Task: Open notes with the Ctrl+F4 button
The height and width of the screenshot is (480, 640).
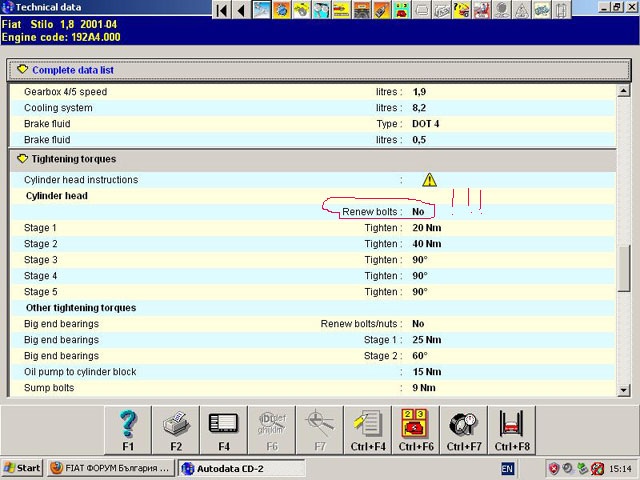Action: point(368,430)
